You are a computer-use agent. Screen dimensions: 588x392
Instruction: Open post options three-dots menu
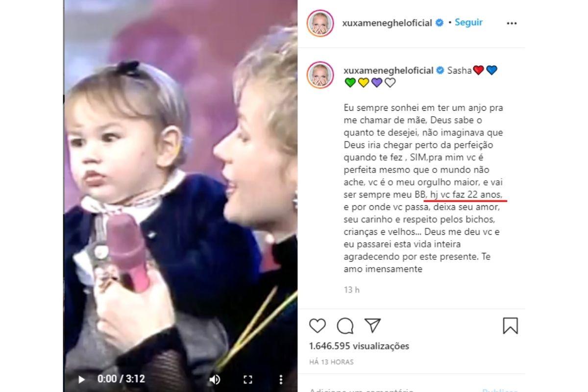512,23
